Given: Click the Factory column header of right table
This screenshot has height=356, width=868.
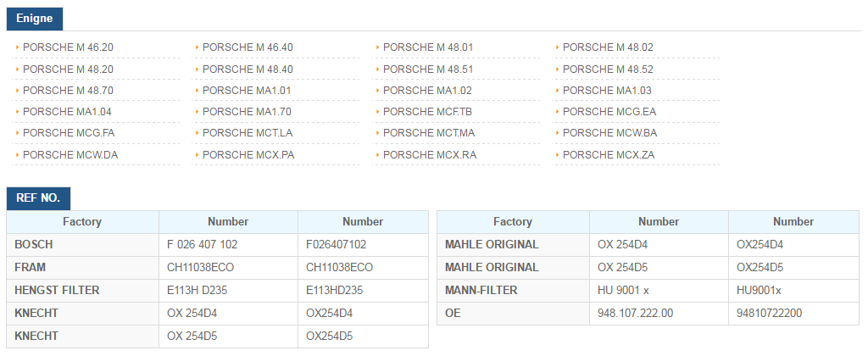Looking at the screenshot, I should [x=513, y=221].
